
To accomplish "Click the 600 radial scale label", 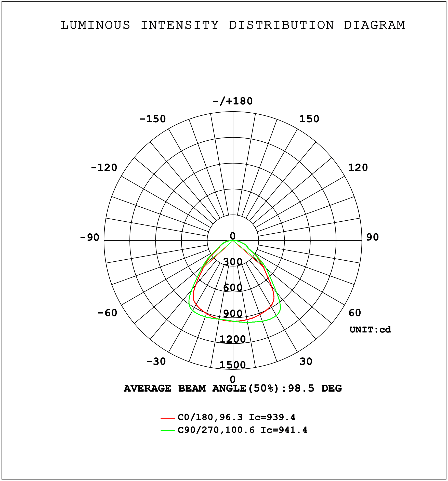I will tap(233, 288).
